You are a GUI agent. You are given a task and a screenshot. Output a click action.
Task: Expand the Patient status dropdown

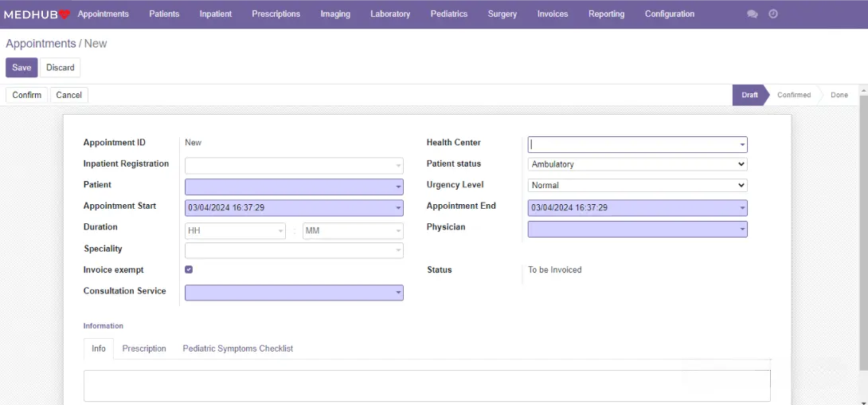[637, 164]
